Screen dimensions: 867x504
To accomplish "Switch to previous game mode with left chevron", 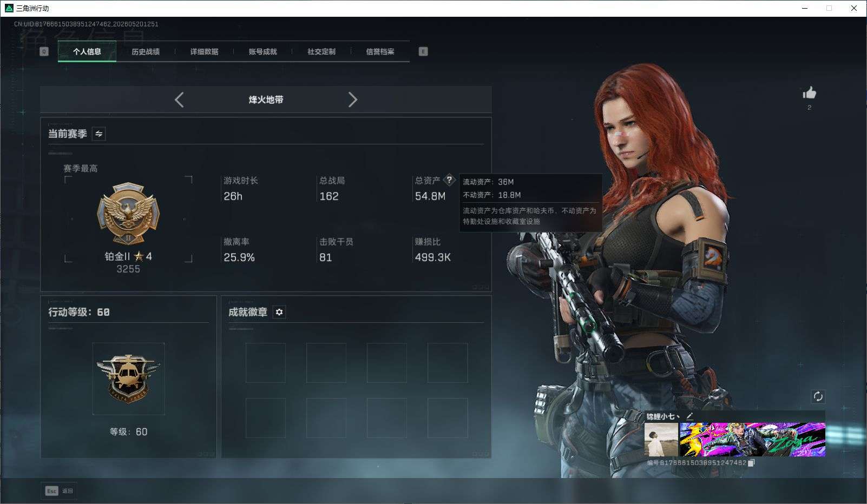I will click(x=179, y=100).
